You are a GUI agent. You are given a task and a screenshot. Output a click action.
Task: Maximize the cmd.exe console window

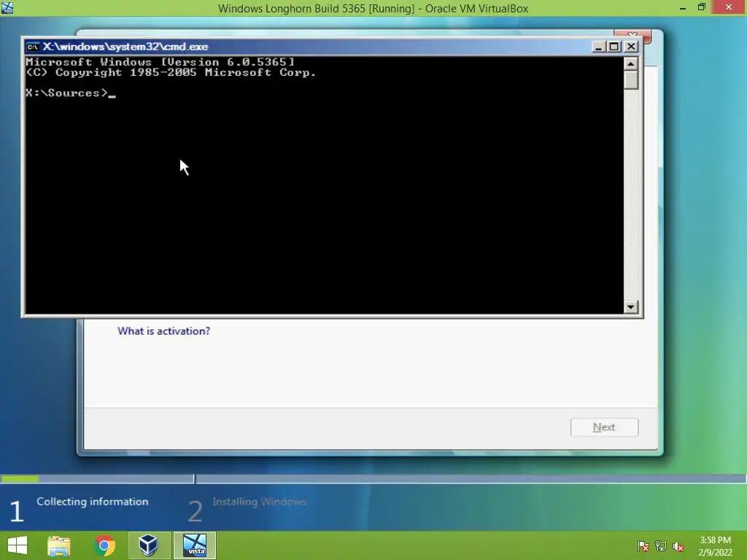pyautogui.click(x=614, y=47)
